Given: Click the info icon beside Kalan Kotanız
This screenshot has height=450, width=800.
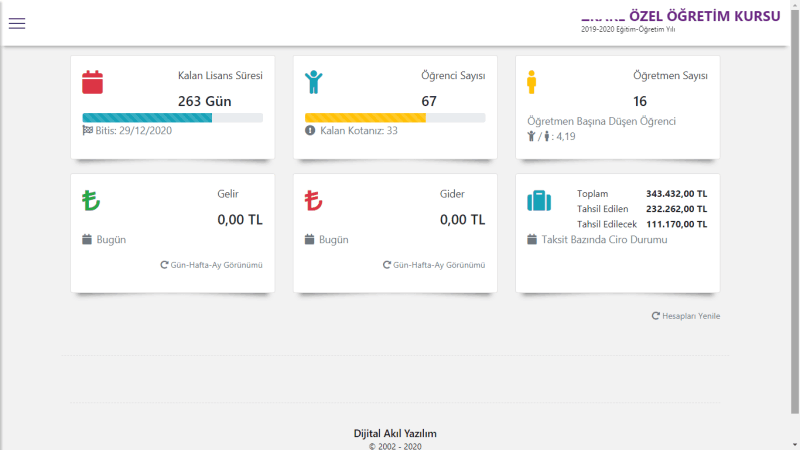Looking at the screenshot, I should point(310,131).
